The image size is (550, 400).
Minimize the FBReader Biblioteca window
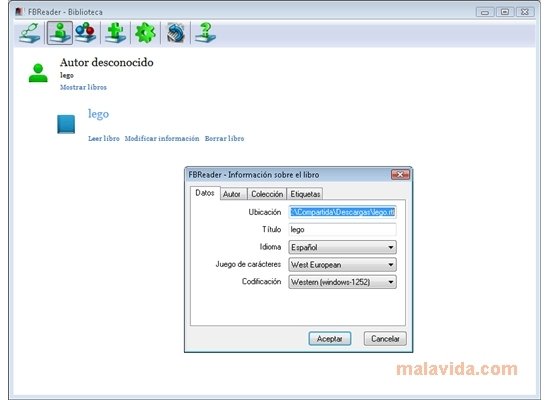(485, 12)
